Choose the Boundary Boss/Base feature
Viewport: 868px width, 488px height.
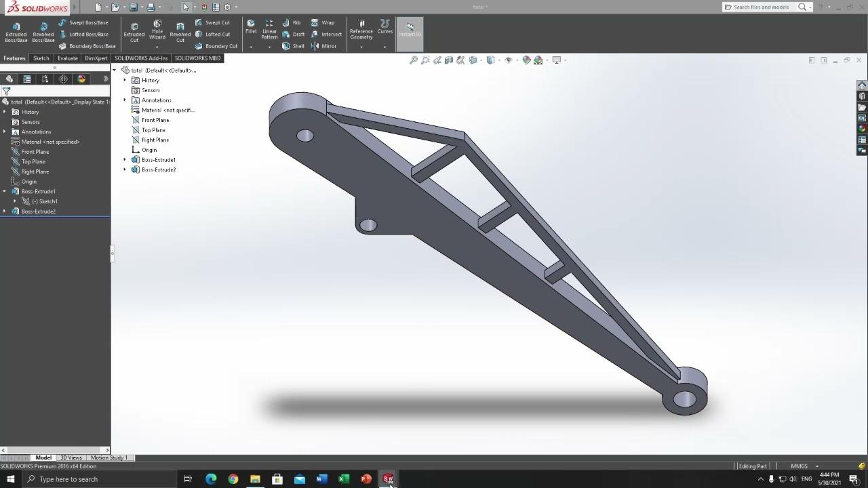[87, 46]
